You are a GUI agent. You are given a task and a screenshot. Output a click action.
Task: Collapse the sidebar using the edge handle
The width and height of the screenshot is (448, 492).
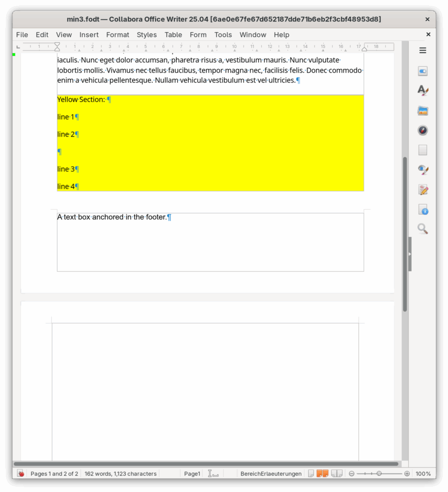(x=410, y=254)
